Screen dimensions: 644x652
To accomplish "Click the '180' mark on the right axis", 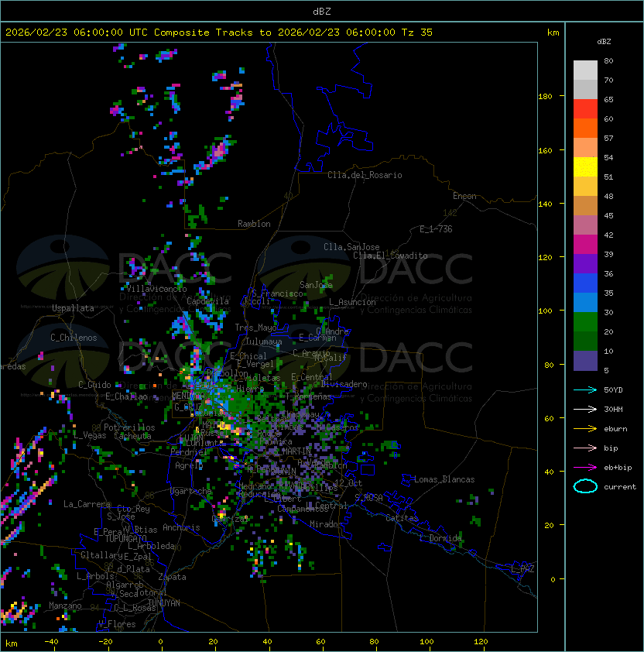I will point(545,96).
